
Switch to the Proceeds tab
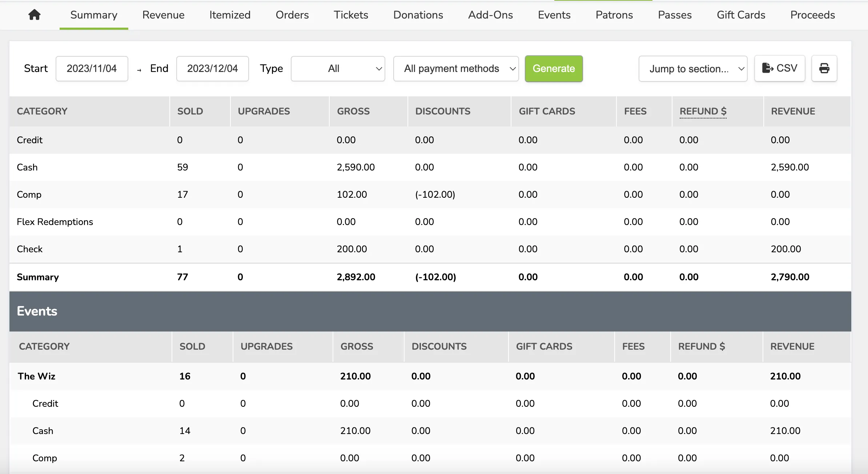click(x=812, y=15)
